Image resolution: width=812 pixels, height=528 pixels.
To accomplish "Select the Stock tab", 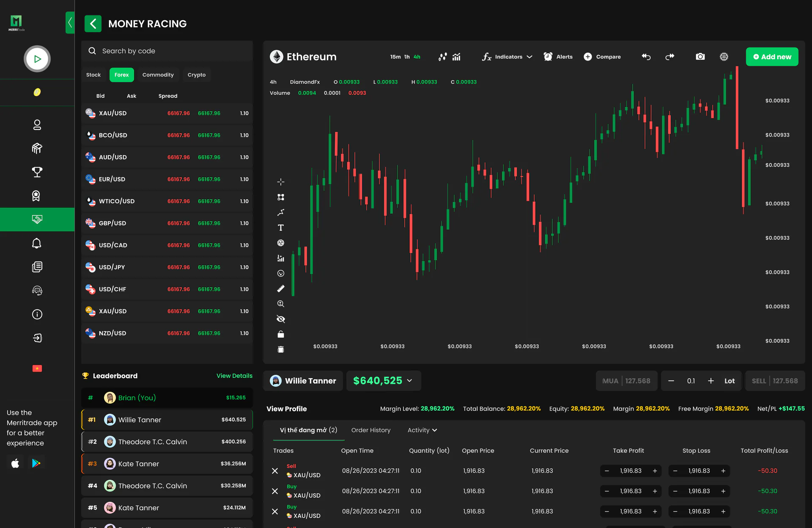I will (93, 75).
